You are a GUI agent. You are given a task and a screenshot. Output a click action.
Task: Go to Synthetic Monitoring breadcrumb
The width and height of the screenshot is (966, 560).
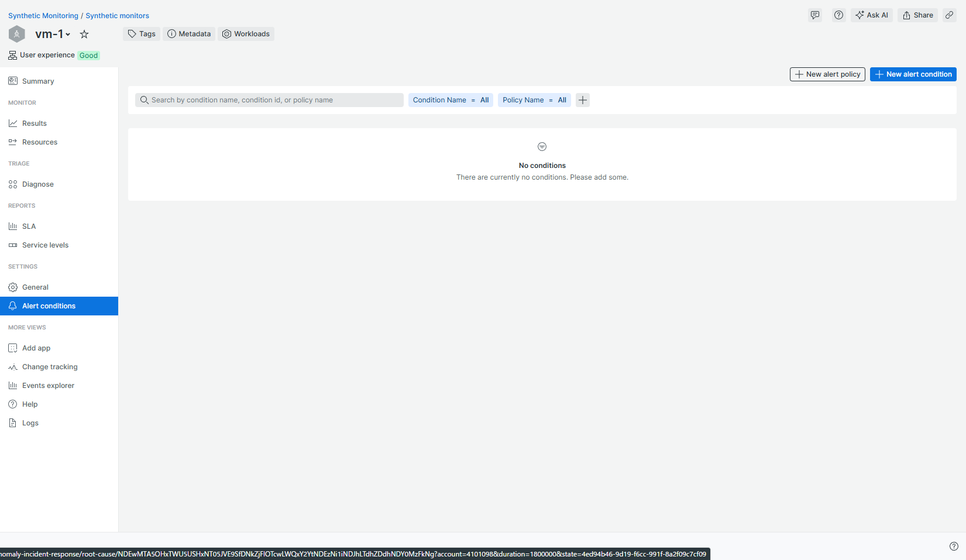[43, 16]
